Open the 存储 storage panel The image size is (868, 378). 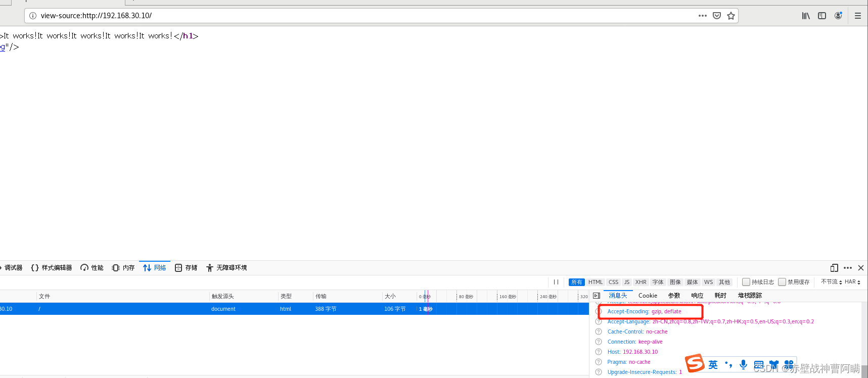pos(186,268)
